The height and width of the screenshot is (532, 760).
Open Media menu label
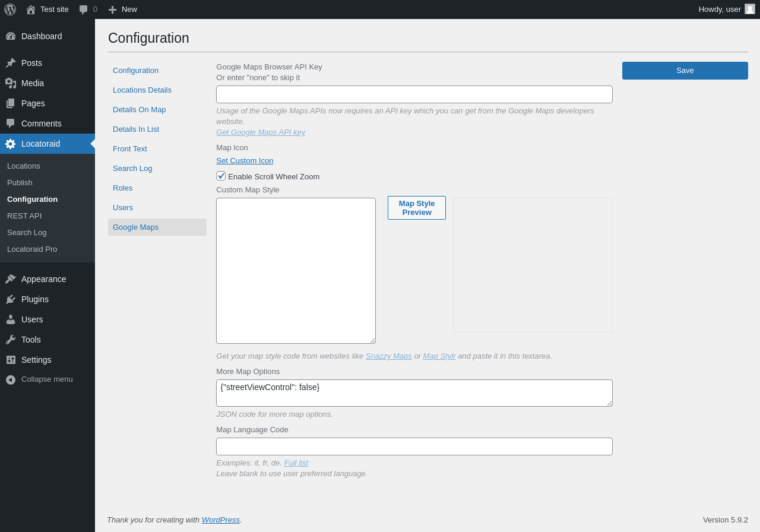pos(33,83)
